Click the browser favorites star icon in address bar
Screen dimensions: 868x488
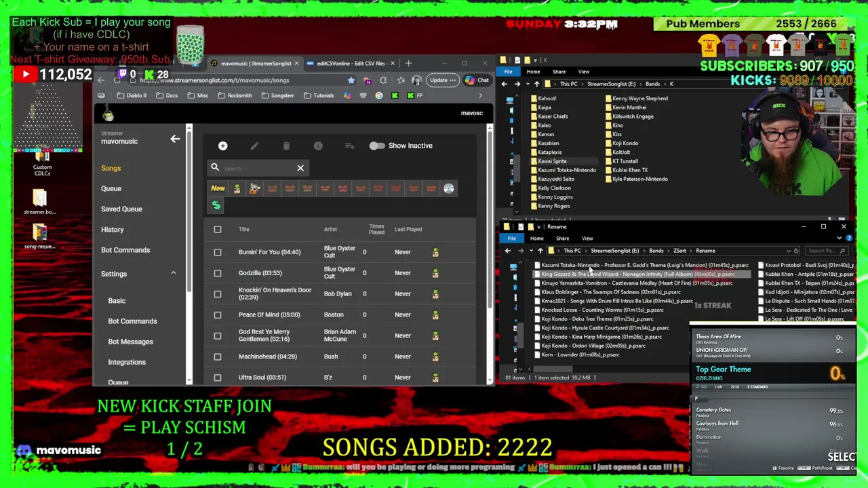[351, 80]
